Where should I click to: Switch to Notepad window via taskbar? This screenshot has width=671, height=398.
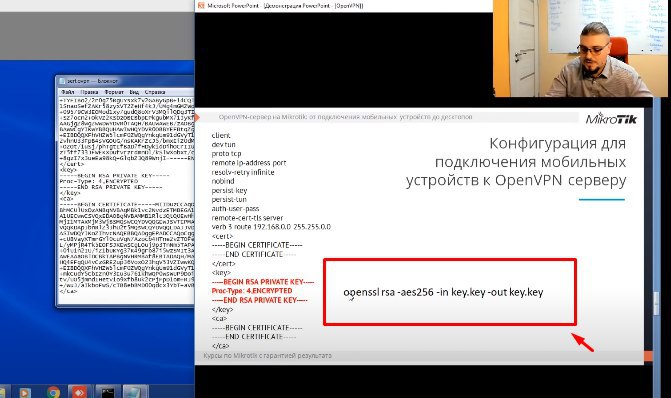point(135,392)
